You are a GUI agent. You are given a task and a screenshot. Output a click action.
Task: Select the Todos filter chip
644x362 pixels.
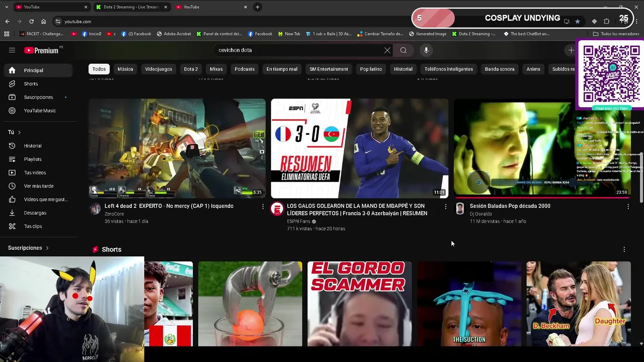[99, 69]
